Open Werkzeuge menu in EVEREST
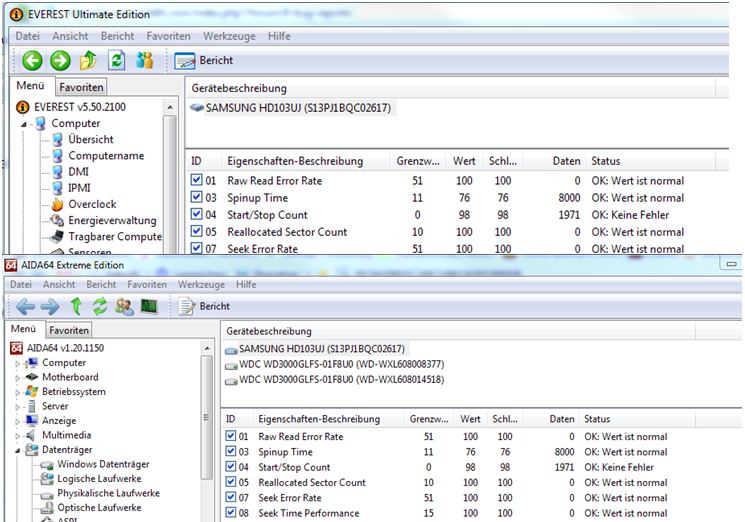745x522 pixels. click(x=229, y=36)
